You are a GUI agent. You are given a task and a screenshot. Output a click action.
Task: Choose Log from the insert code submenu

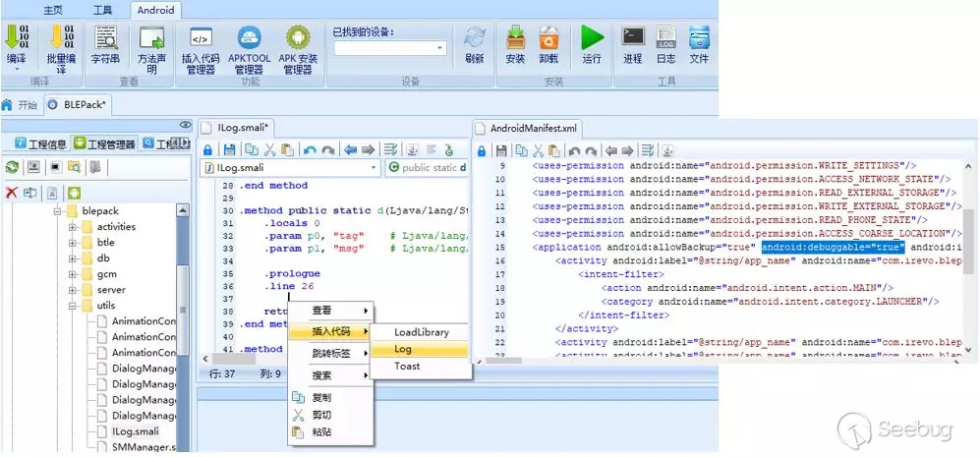click(x=421, y=349)
